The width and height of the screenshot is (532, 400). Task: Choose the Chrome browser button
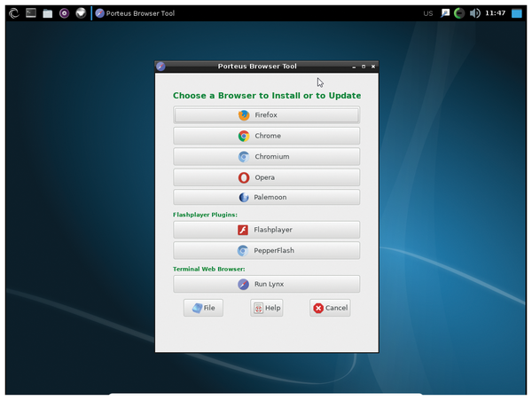click(x=266, y=136)
